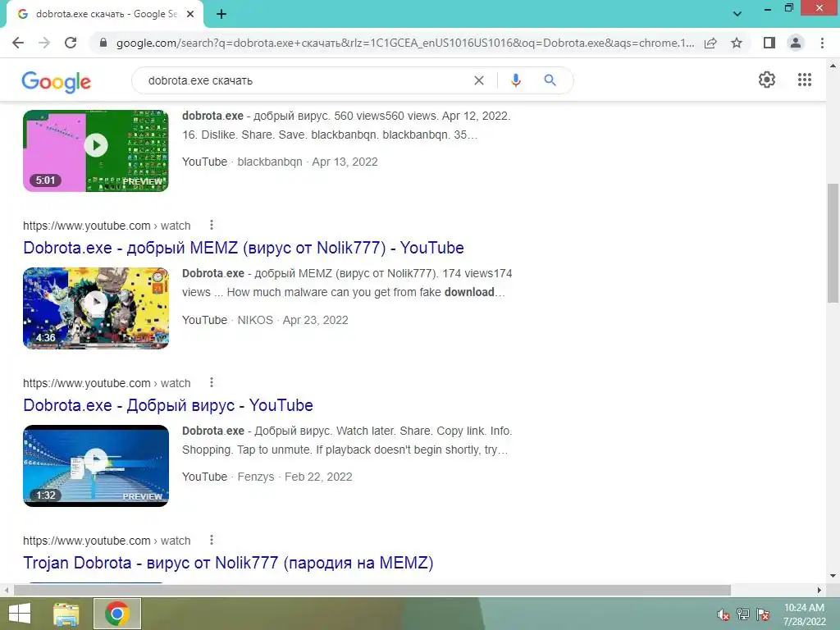Bookmark this page with star icon

tap(737, 43)
